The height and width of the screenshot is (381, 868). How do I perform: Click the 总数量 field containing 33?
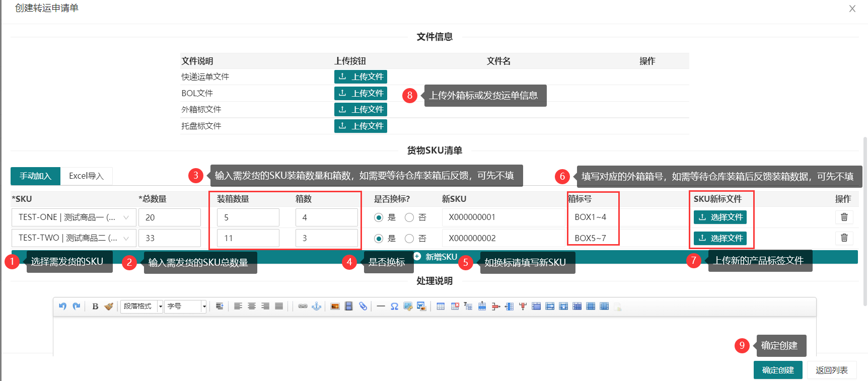170,238
